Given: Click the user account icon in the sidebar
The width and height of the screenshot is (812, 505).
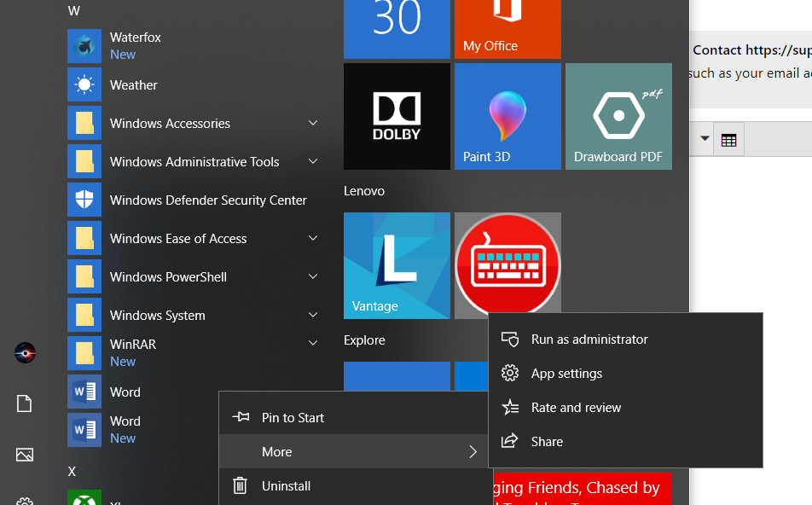Looking at the screenshot, I should tap(25, 352).
